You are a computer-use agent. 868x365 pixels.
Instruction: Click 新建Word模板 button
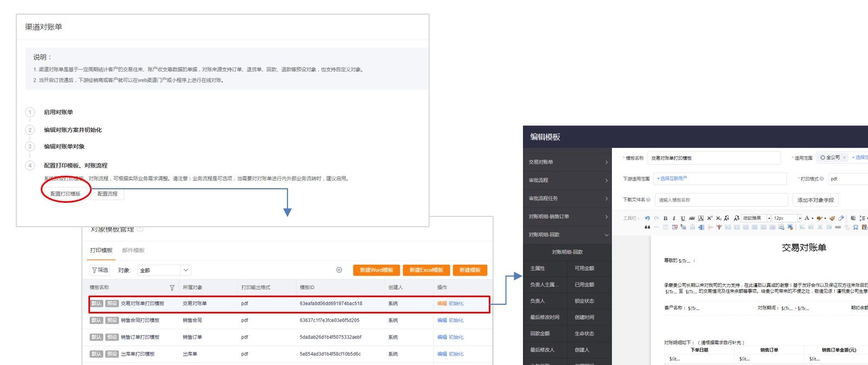pyautogui.click(x=376, y=270)
